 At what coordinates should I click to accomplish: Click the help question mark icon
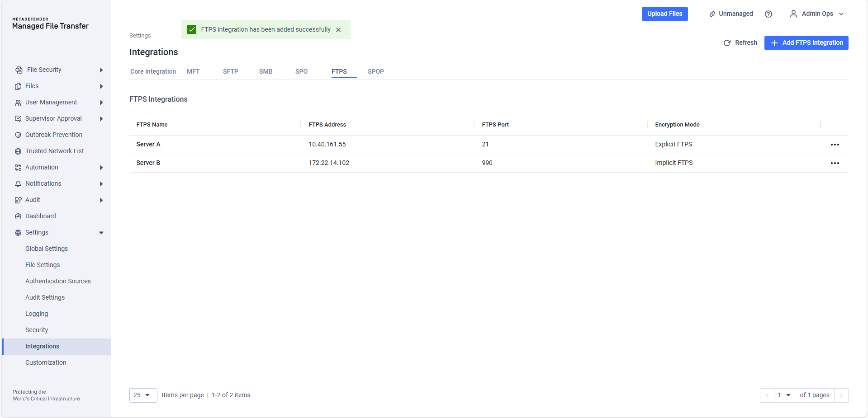point(768,14)
